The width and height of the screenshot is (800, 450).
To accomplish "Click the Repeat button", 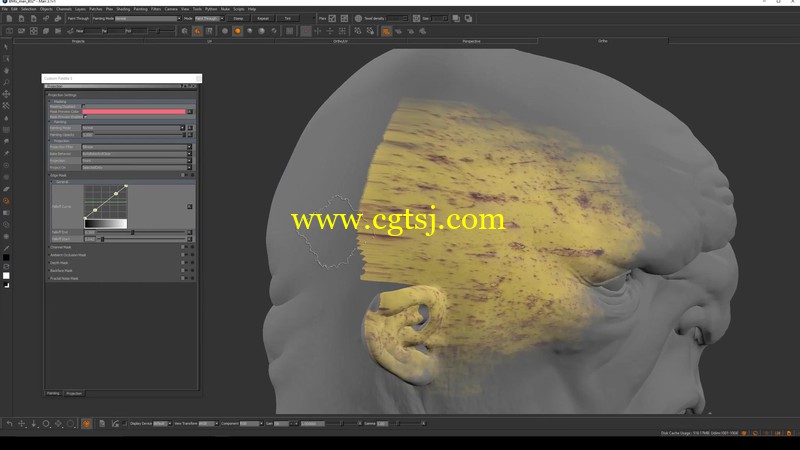I will (x=263, y=18).
